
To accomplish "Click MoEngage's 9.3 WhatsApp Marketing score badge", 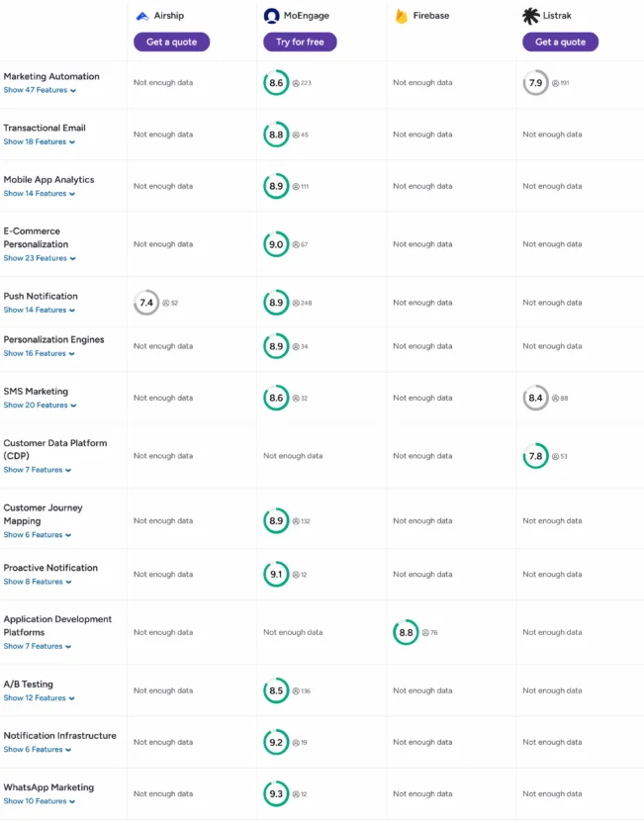I will pos(276,793).
